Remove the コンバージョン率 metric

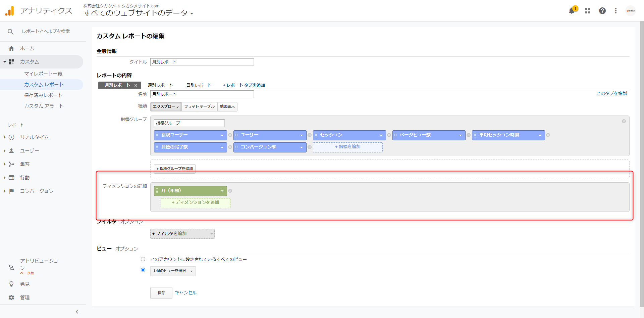(x=310, y=147)
